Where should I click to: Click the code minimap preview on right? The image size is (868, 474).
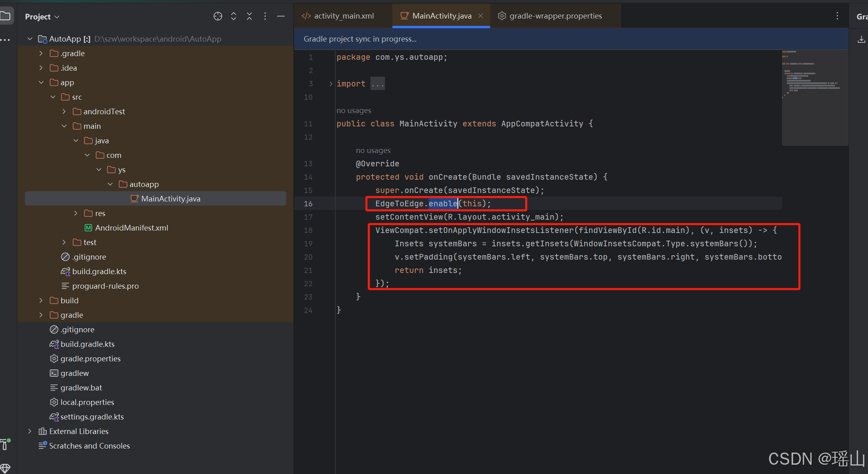[814, 97]
